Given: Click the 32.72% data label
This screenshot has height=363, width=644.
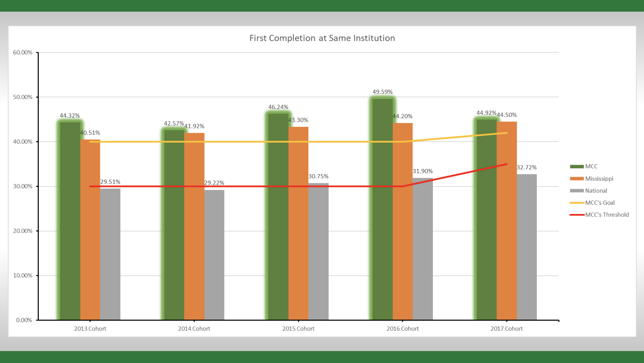Looking at the screenshot, I should [526, 168].
